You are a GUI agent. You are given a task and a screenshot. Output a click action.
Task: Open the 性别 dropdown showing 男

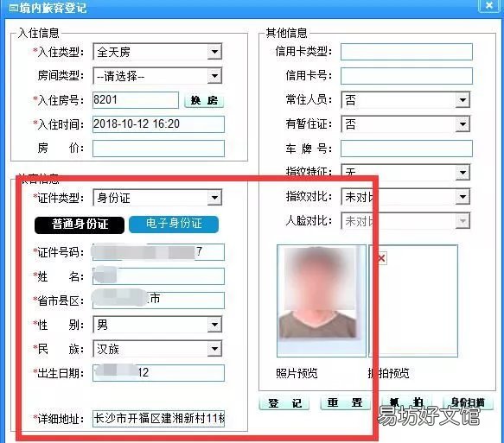pyautogui.click(x=157, y=325)
